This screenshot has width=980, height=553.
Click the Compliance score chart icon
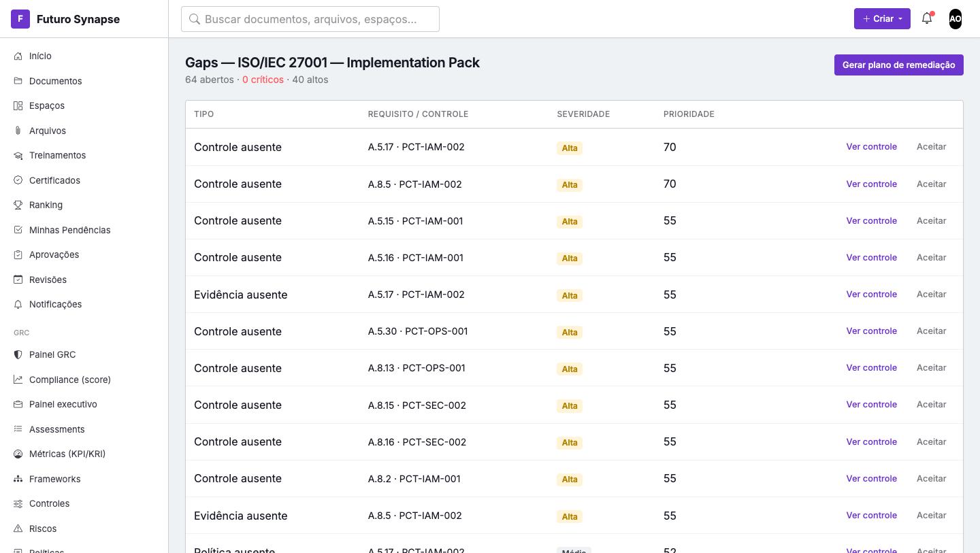click(x=18, y=380)
